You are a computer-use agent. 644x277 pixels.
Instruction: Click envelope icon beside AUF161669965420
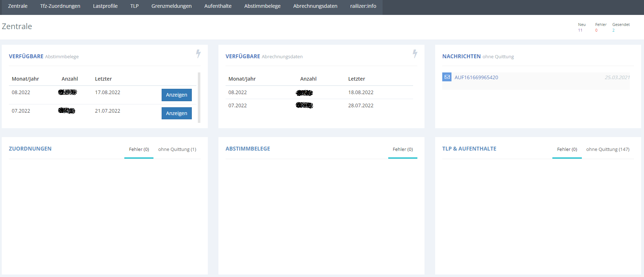click(x=447, y=77)
